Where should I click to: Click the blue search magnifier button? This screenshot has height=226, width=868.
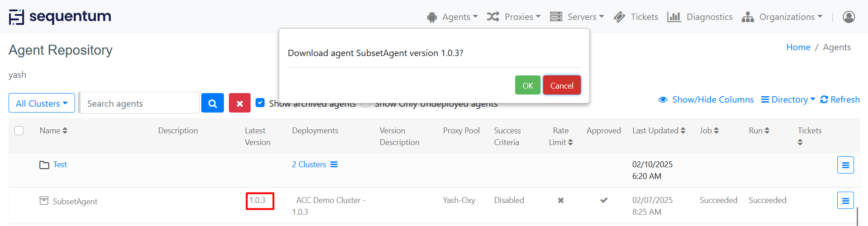213,104
